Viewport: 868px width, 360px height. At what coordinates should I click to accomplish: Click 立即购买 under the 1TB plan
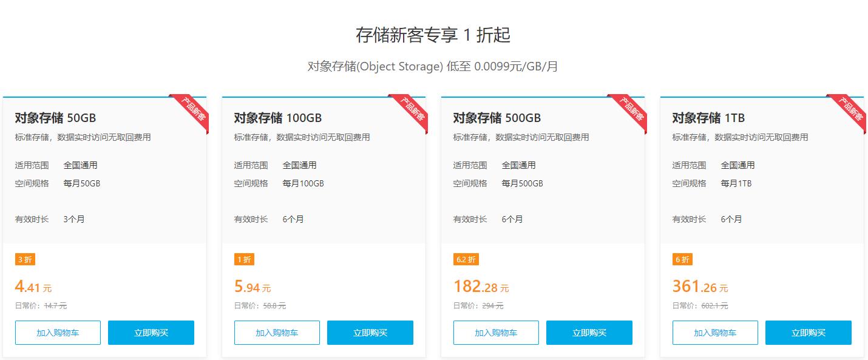coord(809,333)
